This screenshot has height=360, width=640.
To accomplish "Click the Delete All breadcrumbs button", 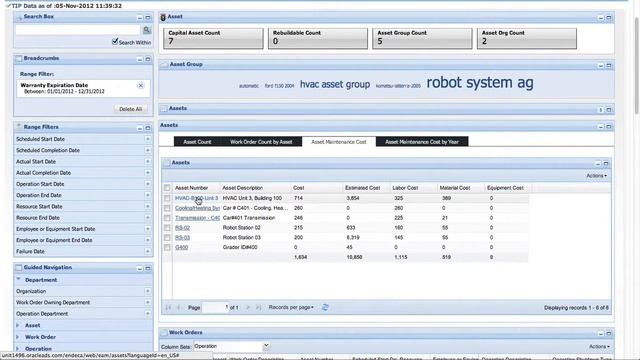I will (131, 109).
